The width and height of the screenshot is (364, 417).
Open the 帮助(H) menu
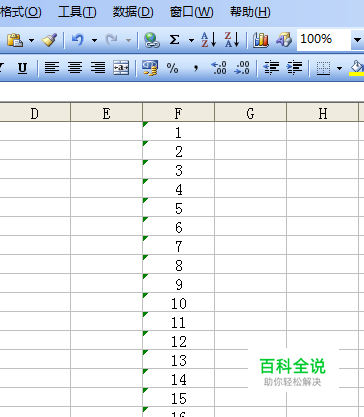pyautogui.click(x=250, y=12)
